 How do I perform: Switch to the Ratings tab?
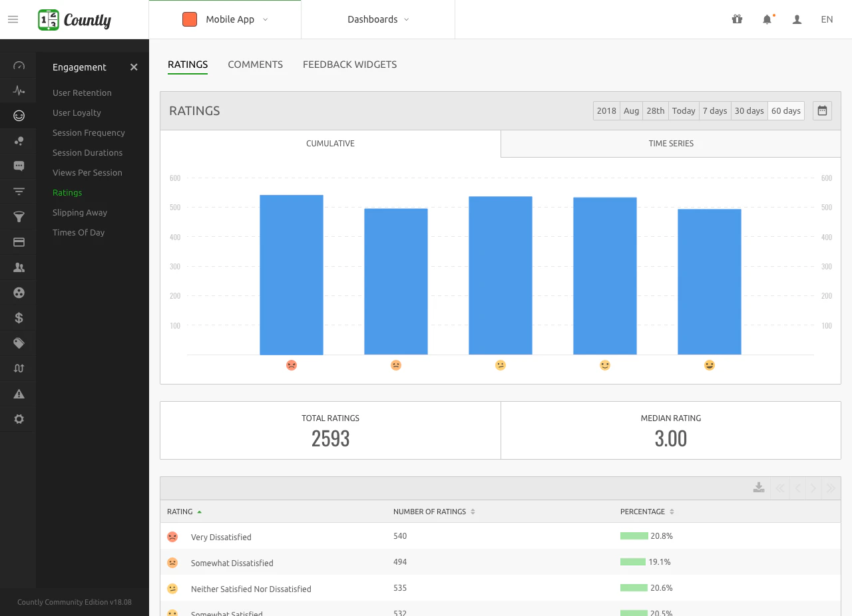click(x=188, y=65)
